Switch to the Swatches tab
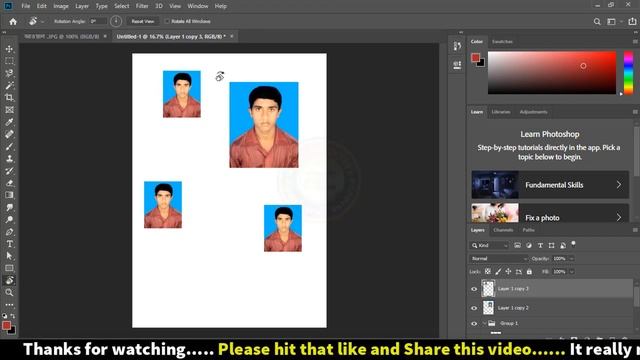This screenshot has height=360, width=640. [502, 42]
